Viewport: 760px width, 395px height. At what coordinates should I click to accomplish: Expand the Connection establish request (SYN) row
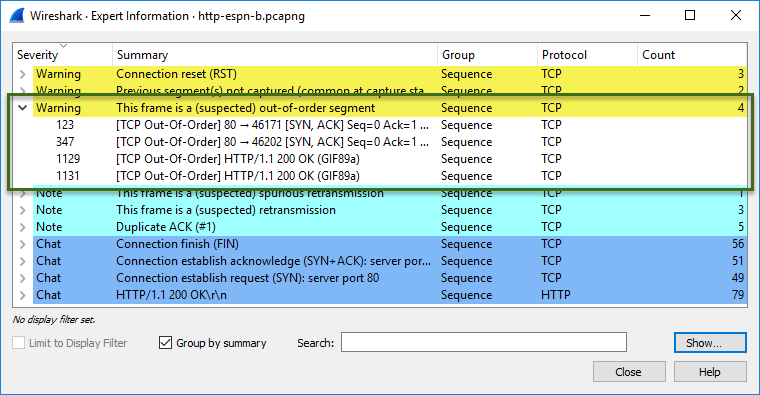click(x=22, y=278)
